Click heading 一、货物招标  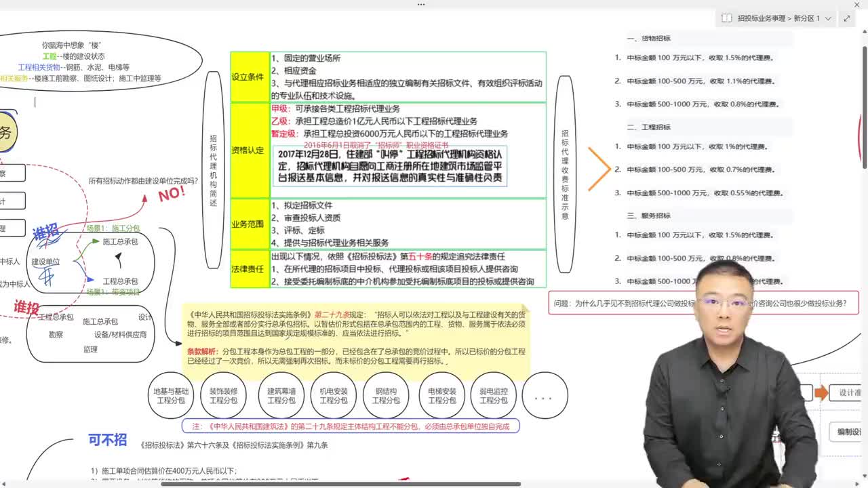649,39
